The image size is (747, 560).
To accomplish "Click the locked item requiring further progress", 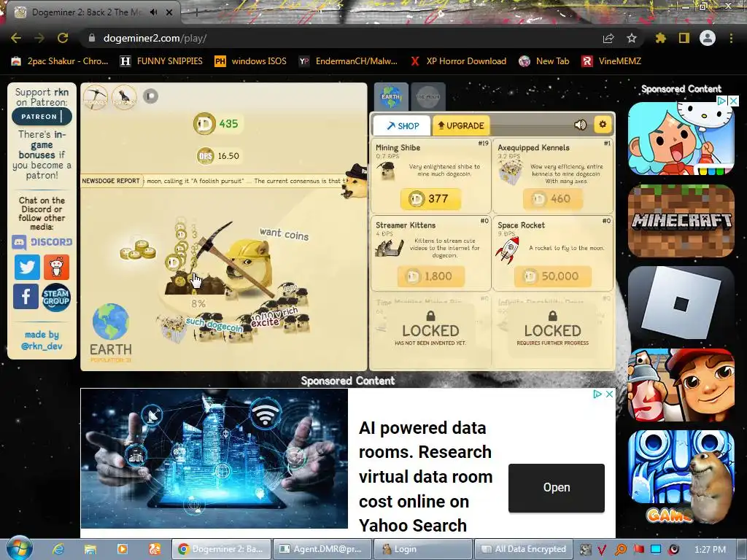I will 553,329.
